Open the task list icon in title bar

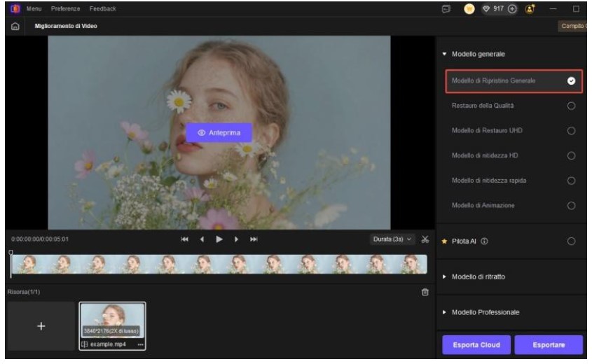click(446, 8)
